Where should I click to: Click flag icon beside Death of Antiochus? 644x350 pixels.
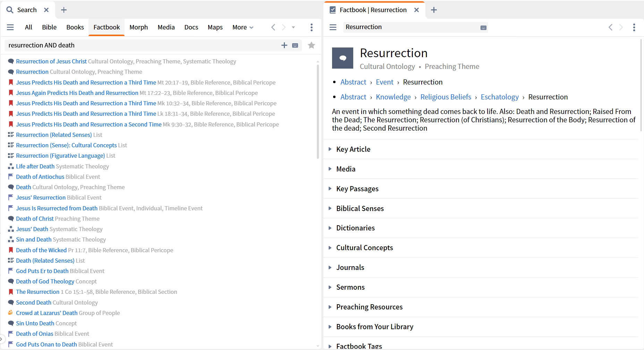pos(11,176)
